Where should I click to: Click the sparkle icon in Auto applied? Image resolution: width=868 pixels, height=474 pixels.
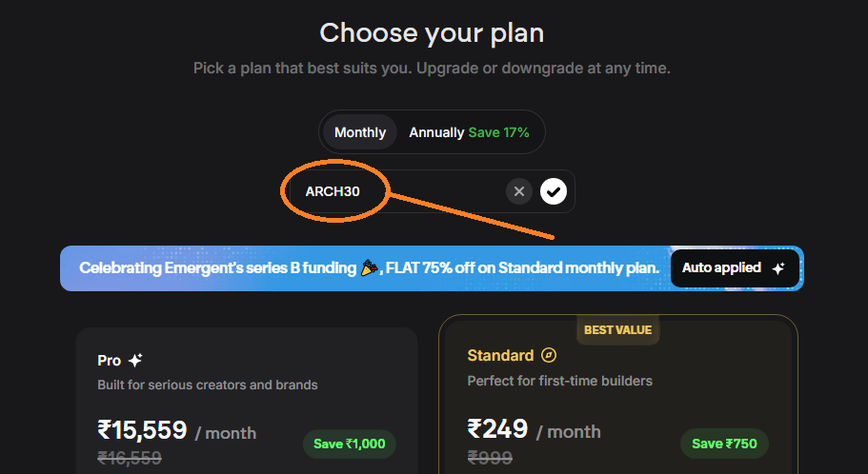pyautogui.click(x=778, y=268)
